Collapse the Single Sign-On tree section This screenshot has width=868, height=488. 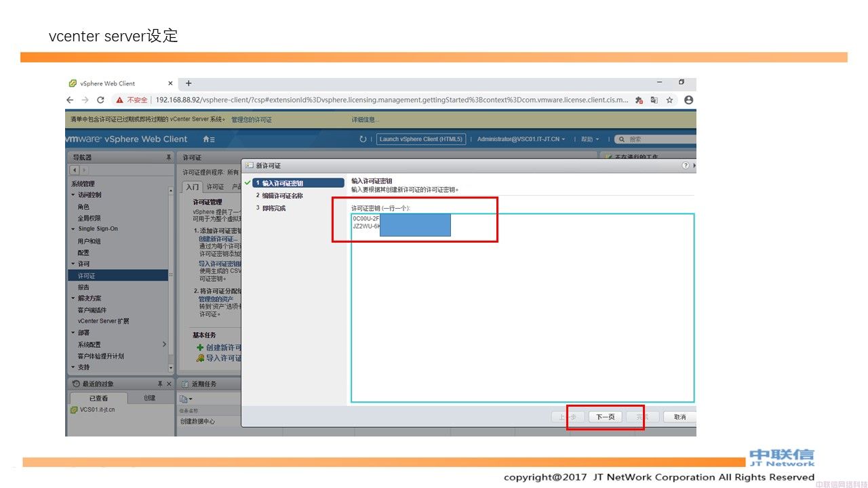click(x=73, y=229)
